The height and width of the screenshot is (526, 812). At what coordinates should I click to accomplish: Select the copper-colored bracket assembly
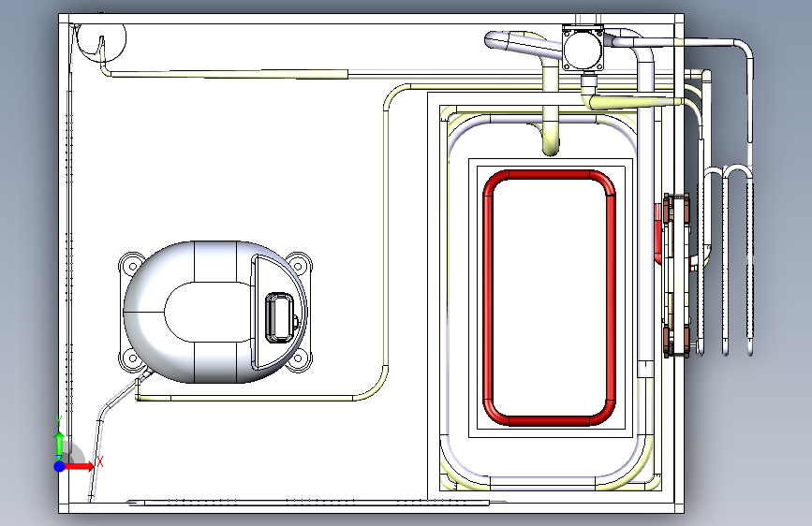click(x=676, y=275)
